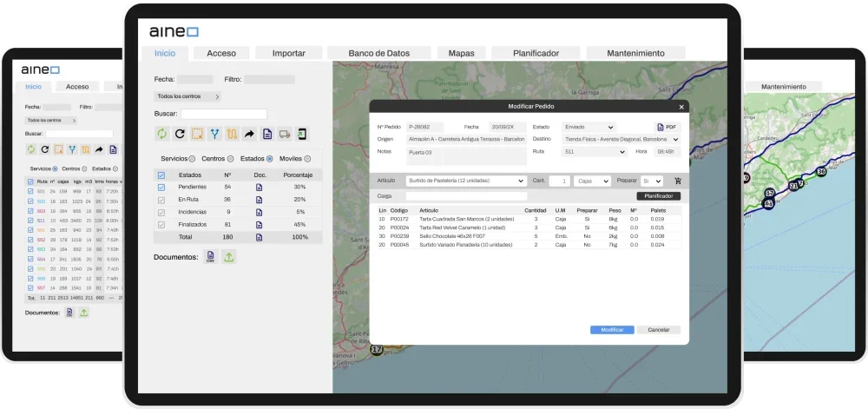Click the Carga input field
The height and width of the screenshot is (409, 868).
point(466,196)
